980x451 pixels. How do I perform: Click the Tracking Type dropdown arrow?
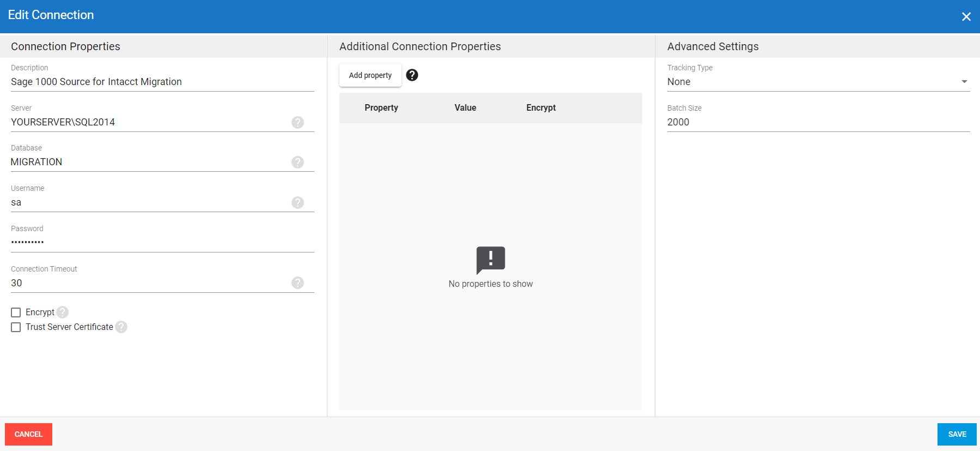[964, 82]
